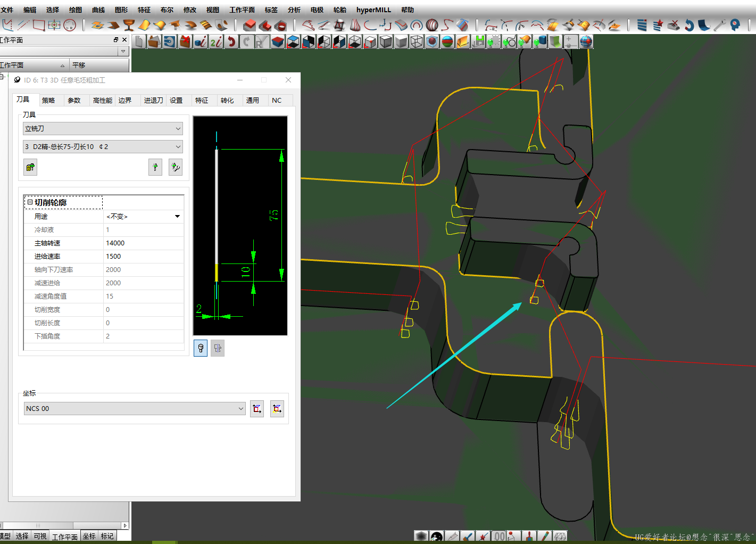Viewport: 756px width, 544px height.
Task: Open the wrench settings icon
Action: pyautogui.click(x=720, y=25)
